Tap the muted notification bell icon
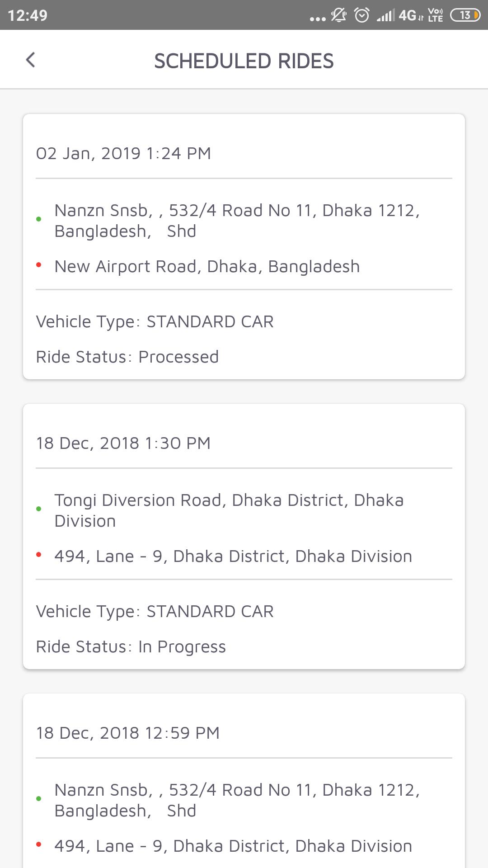The image size is (488, 868). coord(338,15)
